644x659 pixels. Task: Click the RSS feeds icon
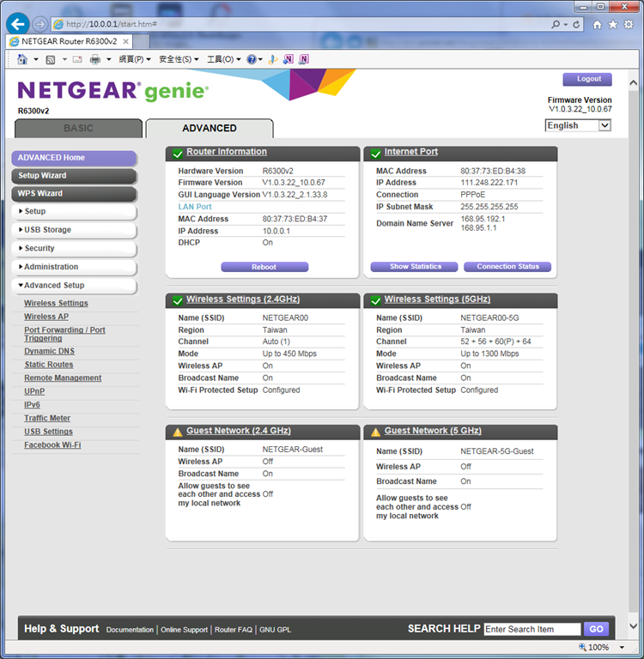click(51, 60)
